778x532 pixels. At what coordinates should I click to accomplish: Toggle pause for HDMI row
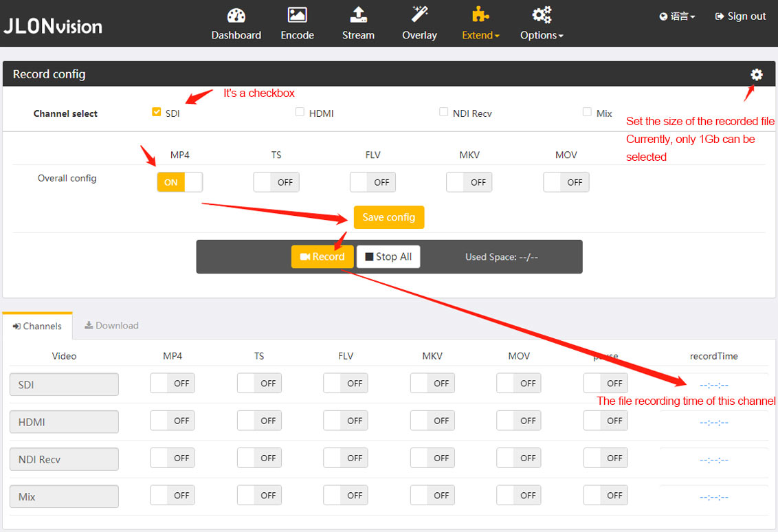pos(605,421)
